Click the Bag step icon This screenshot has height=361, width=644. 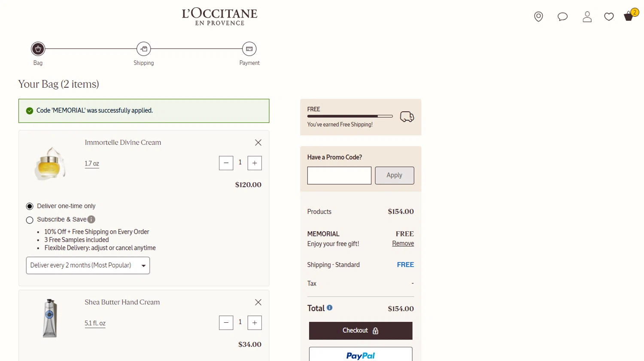point(38,49)
